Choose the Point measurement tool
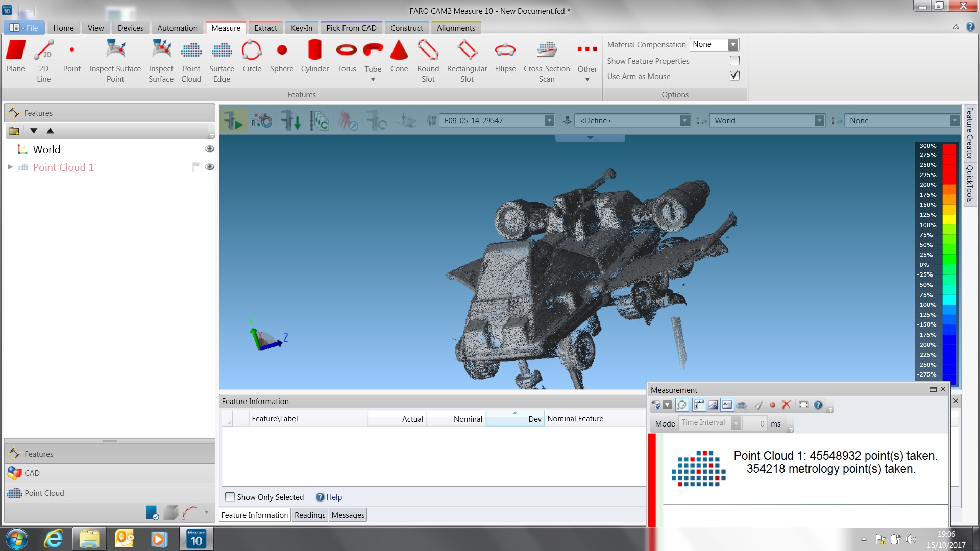Viewport: 980px width, 551px height. 72,56
